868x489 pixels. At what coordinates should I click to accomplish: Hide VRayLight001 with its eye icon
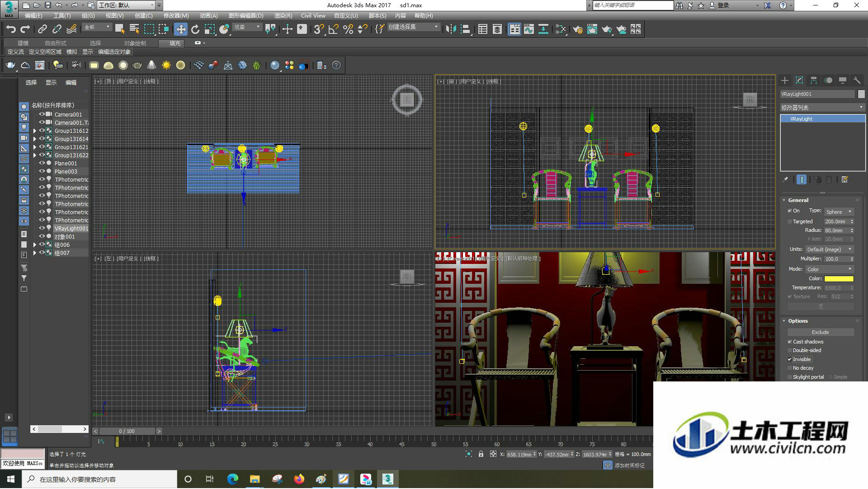tap(42, 228)
